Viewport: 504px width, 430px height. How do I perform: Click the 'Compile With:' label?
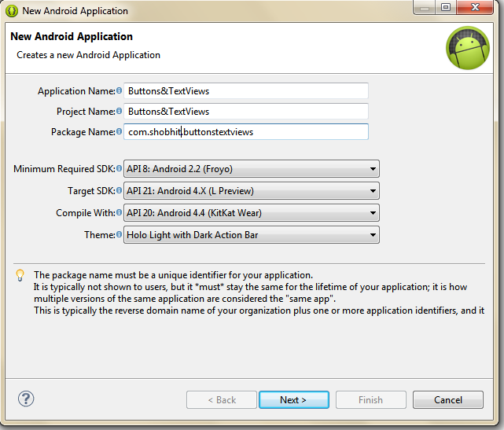tap(86, 213)
